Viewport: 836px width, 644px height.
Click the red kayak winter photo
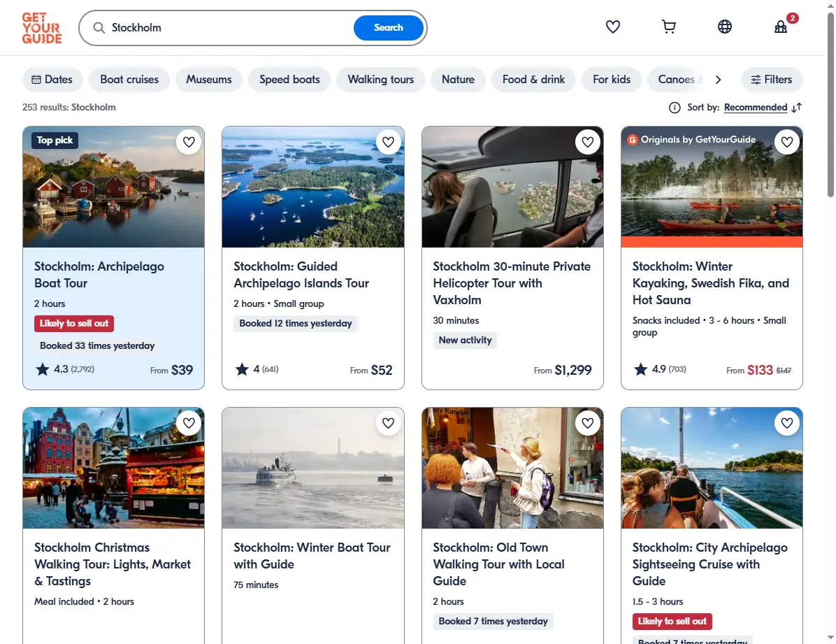point(712,187)
